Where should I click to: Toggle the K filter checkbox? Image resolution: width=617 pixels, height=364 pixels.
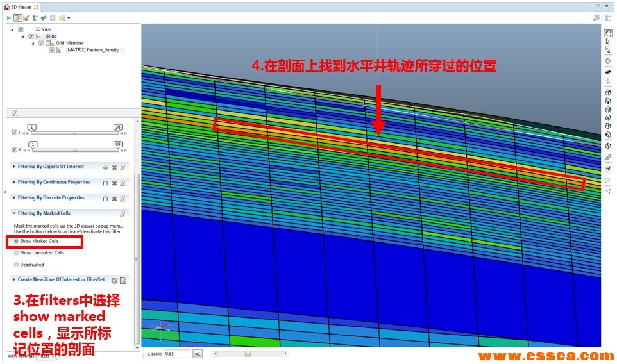15,149
